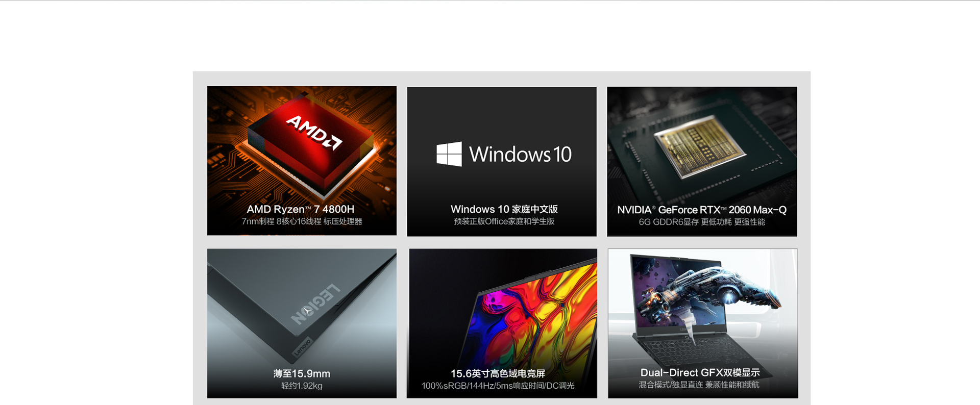980x405 pixels.
Task: Click the 15.6英寸高色域电竞屏 display card
Action: pos(502,323)
